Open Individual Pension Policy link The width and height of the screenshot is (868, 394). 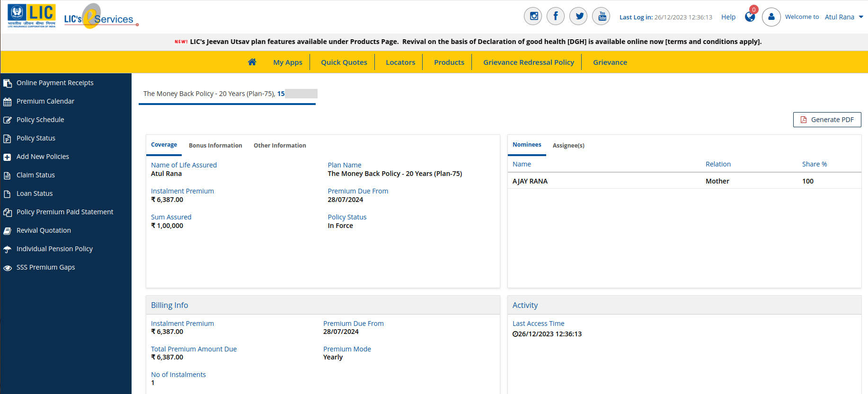(54, 249)
